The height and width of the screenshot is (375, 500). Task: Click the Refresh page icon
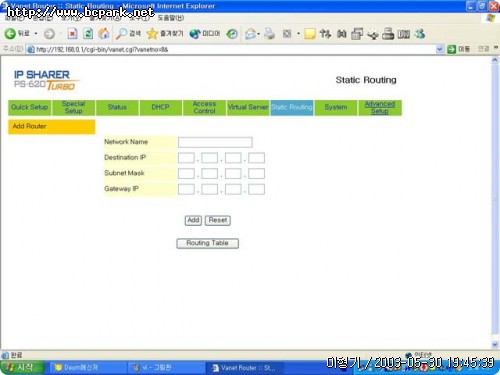[88, 34]
